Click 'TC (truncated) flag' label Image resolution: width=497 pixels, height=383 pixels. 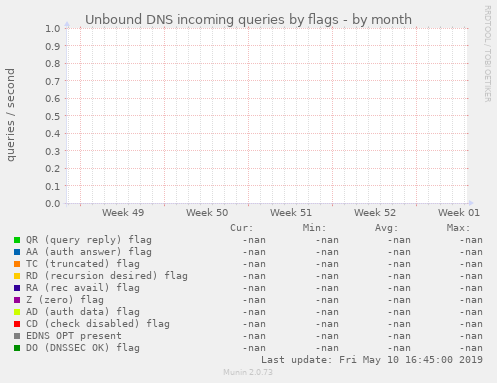tap(83, 264)
